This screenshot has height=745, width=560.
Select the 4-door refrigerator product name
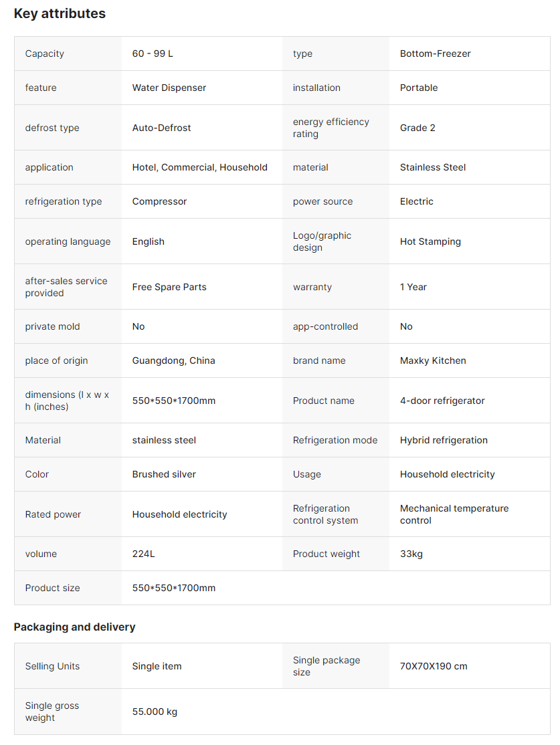(x=442, y=401)
